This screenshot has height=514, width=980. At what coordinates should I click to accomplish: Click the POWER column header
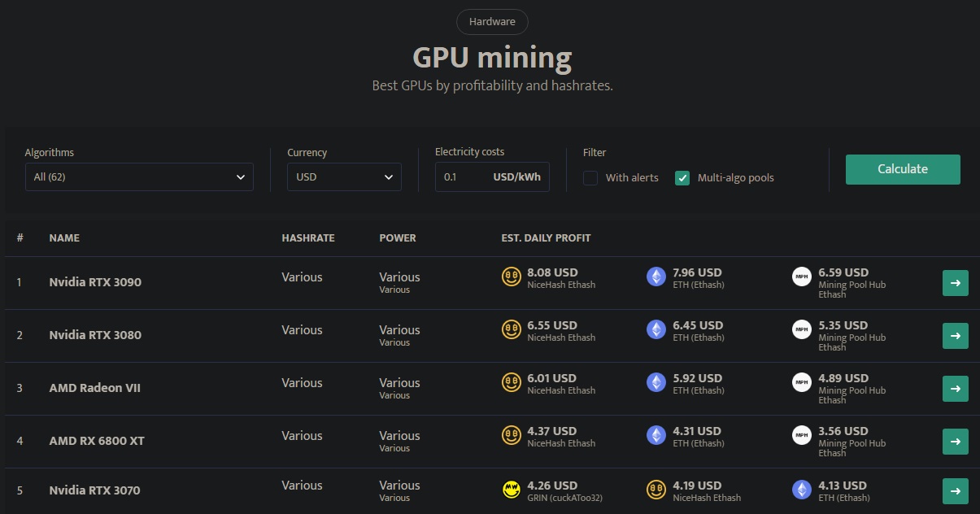click(x=398, y=238)
